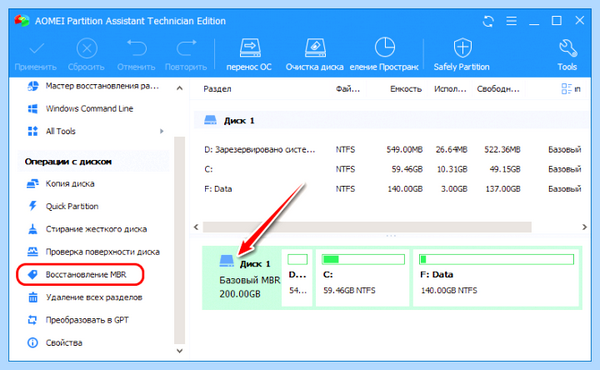600x370 pixels.
Task: Open the Tools wrench menu
Action: (x=567, y=54)
